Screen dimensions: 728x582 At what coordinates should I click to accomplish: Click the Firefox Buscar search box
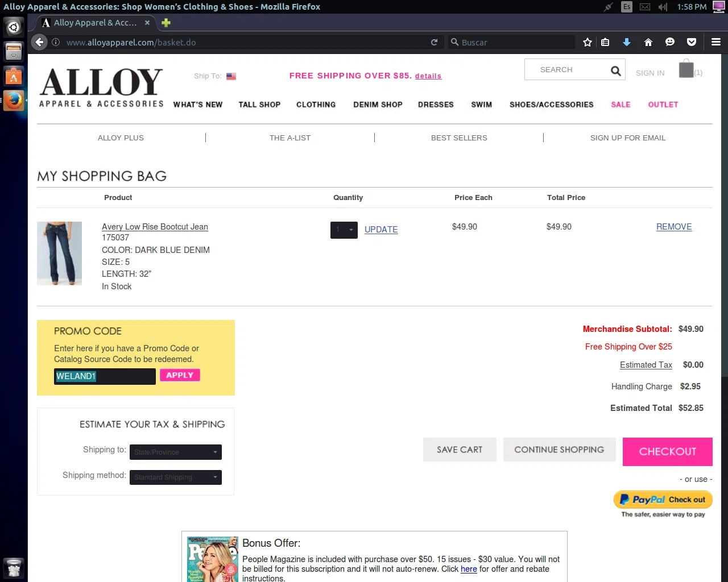point(511,42)
